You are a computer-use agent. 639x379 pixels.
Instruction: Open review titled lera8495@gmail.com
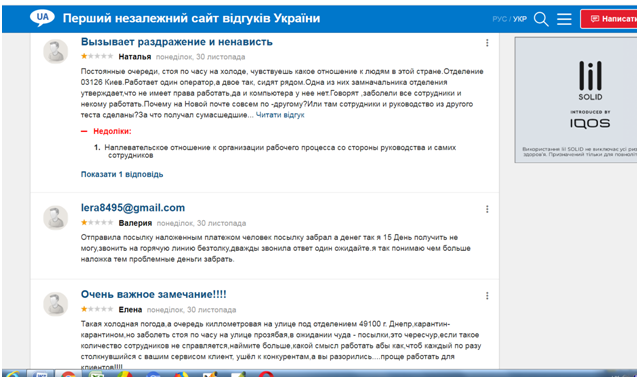[x=133, y=208]
